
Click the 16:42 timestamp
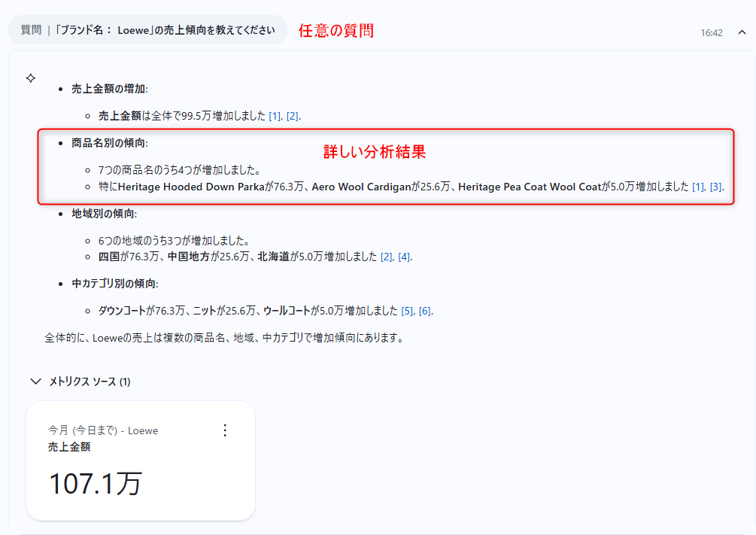(x=712, y=33)
